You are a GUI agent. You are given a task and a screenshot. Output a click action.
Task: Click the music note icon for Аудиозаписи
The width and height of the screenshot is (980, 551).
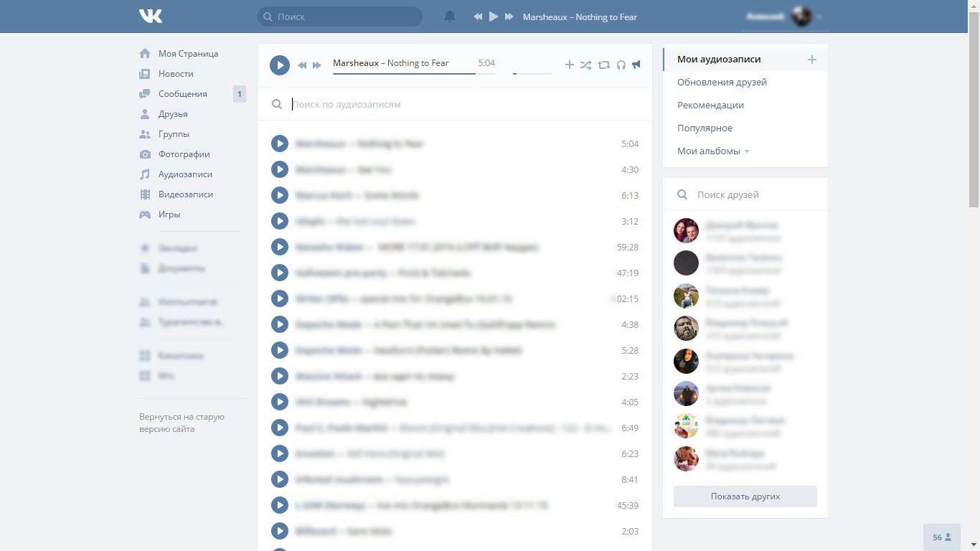click(145, 174)
